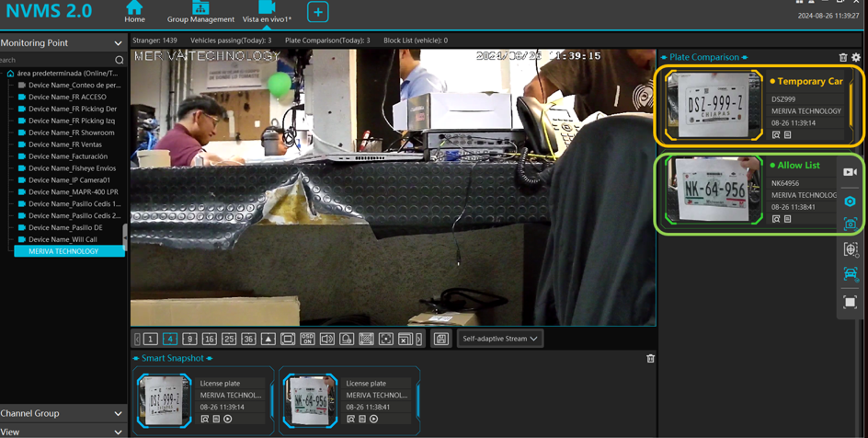Play back the DSZ-999-Z snapshot recording

(x=228, y=419)
